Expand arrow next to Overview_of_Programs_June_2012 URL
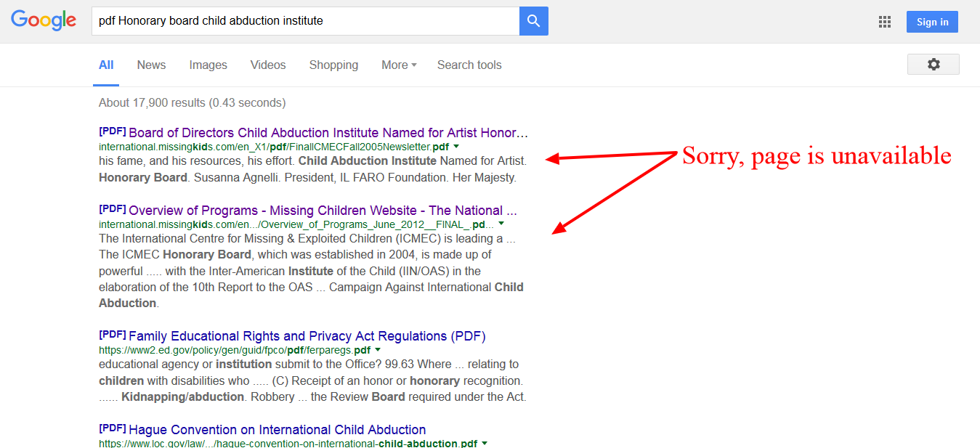The width and height of the screenshot is (980, 448). (501, 224)
